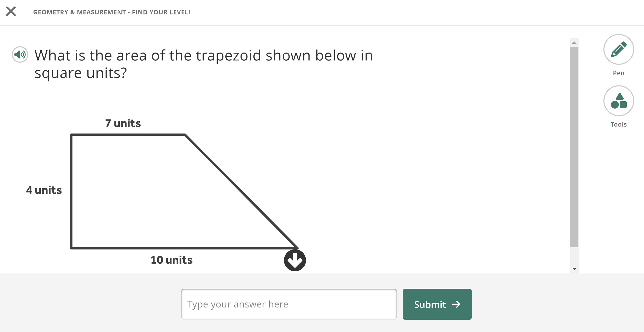The width and height of the screenshot is (644, 332).
Task: Submit the answer
Action: [437, 304]
